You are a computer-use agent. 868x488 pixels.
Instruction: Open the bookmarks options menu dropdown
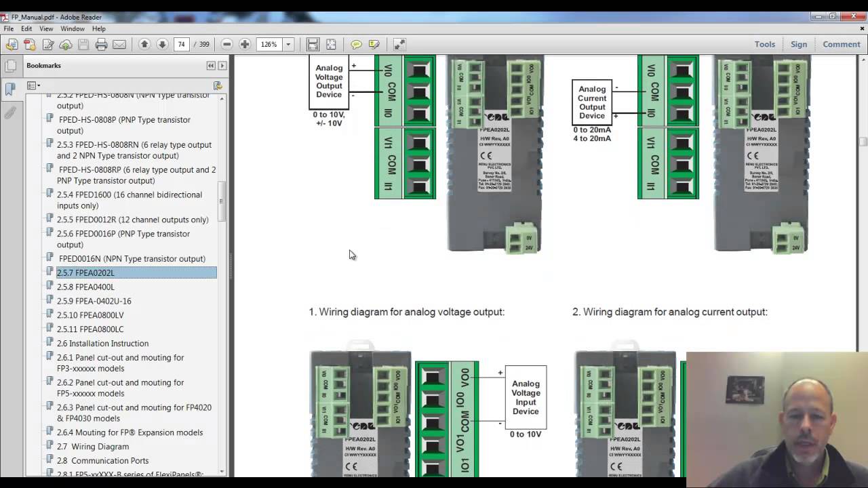33,85
